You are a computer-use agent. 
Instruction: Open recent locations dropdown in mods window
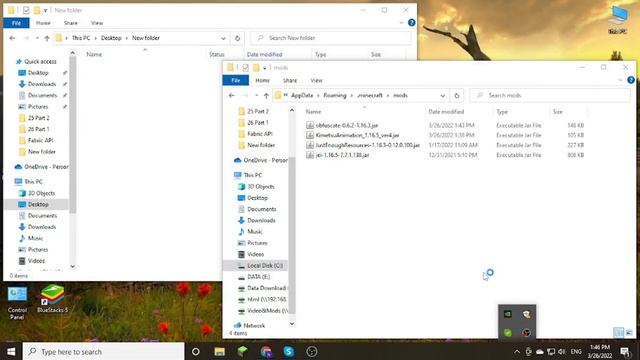click(256, 96)
